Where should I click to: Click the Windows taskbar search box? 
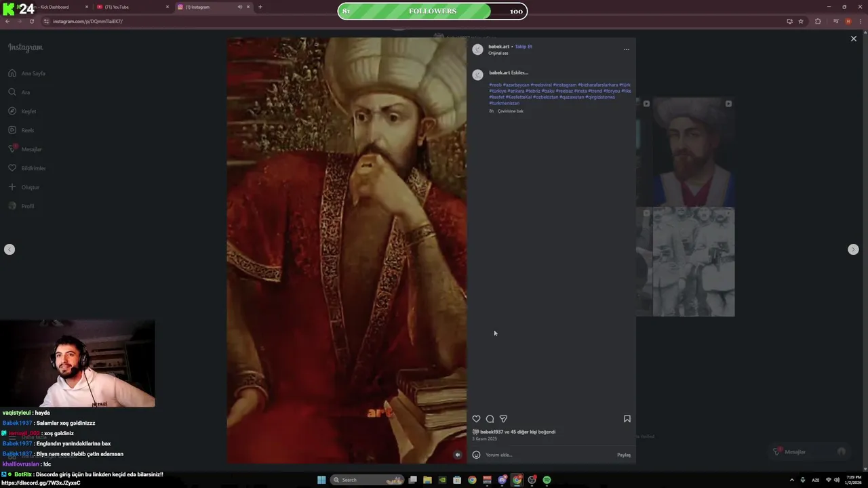pos(366,480)
